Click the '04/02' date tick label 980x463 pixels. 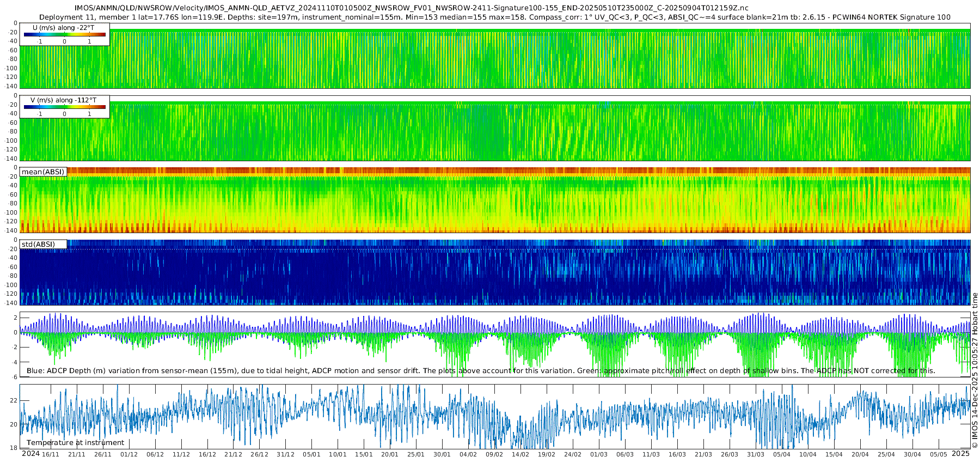(x=468, y=454)
